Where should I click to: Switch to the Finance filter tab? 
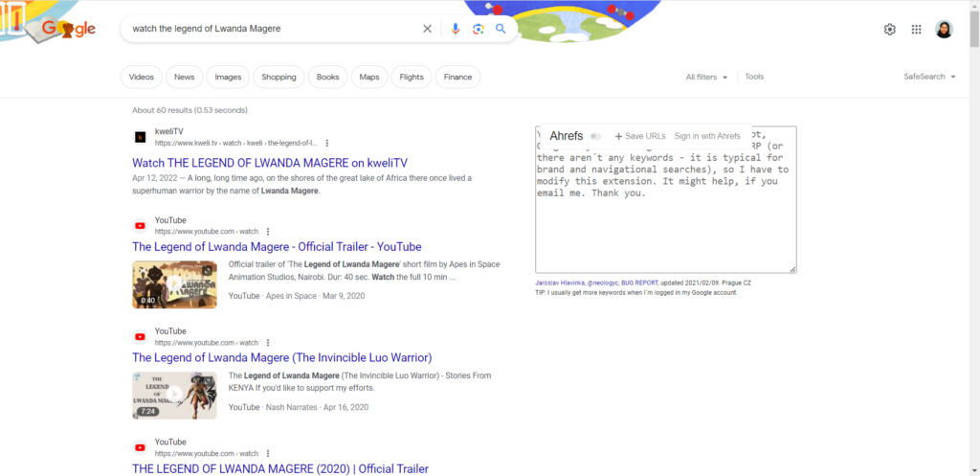coord(458,77)
